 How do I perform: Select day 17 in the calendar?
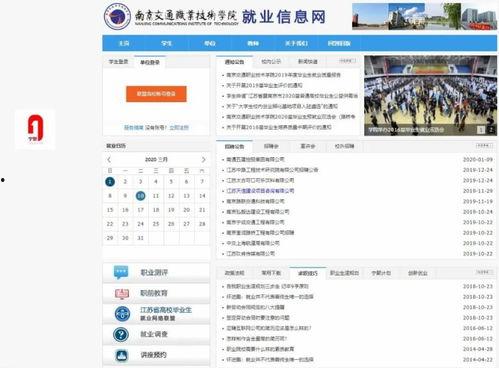pyautogui.click(x=141, y=210)
